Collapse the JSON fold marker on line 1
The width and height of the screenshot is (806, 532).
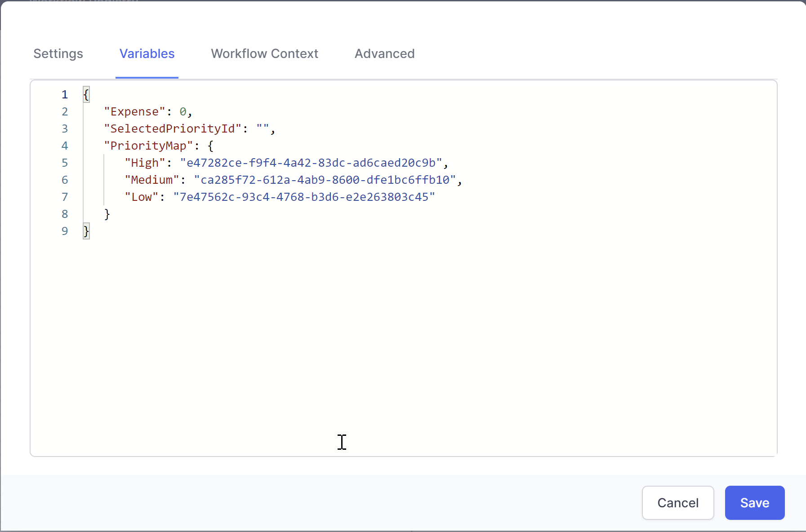pyautogui.click(x=86, y=94)
